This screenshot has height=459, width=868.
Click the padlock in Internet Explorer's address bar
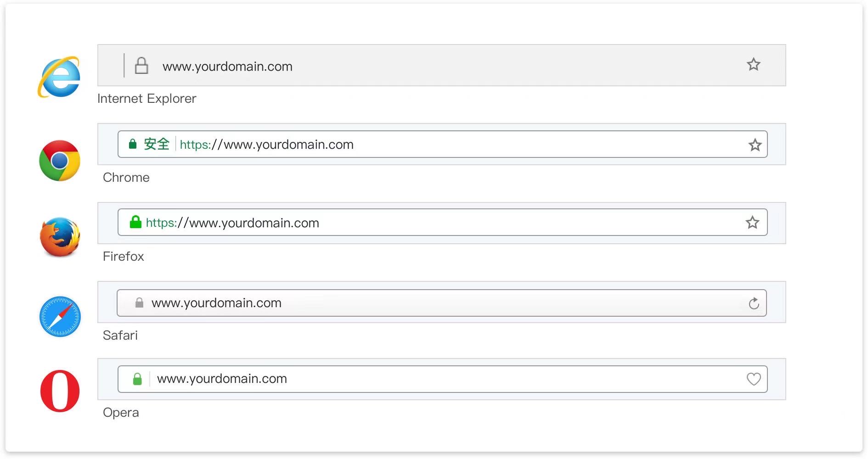141,66
